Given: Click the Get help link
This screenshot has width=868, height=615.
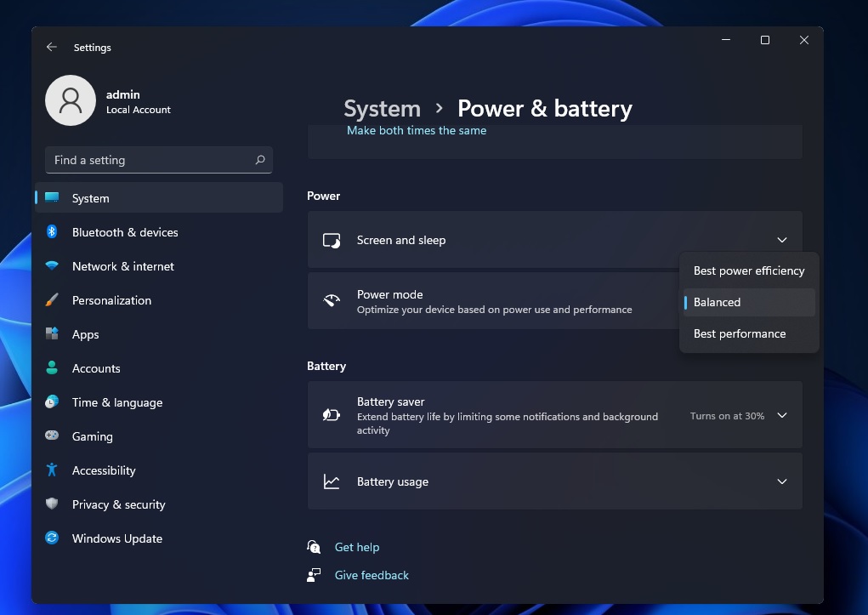Looking at the screenshot, I should tap(357, 547).
